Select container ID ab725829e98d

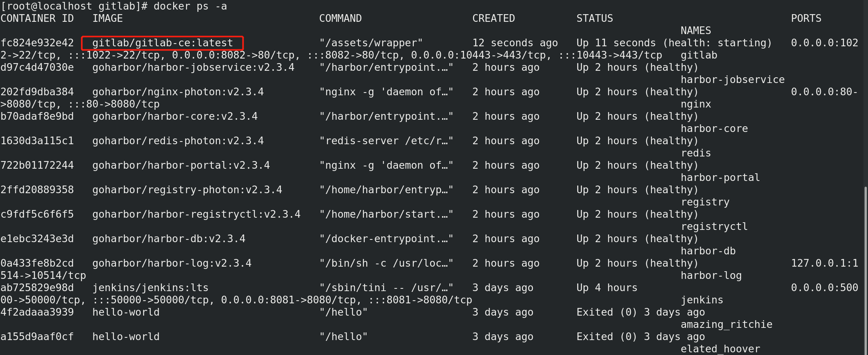click(37, 288)
